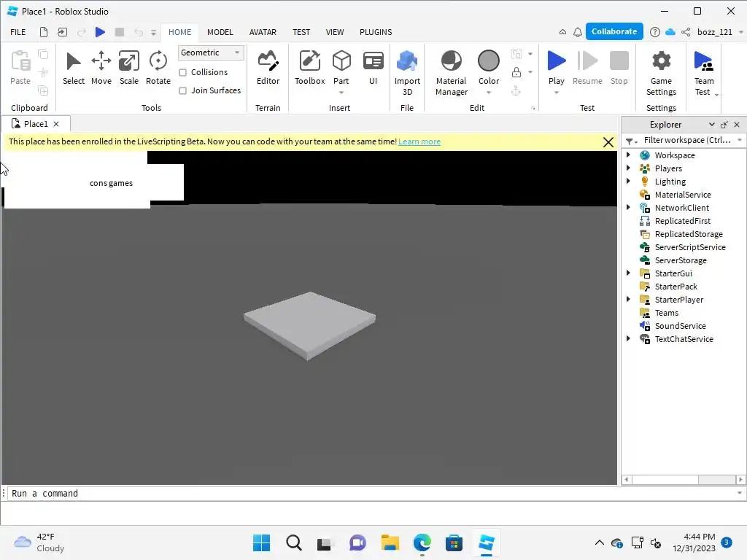Viewport: 747px width, 560px height.
Task: Start the Play test
Action: (x=556, y=66)
